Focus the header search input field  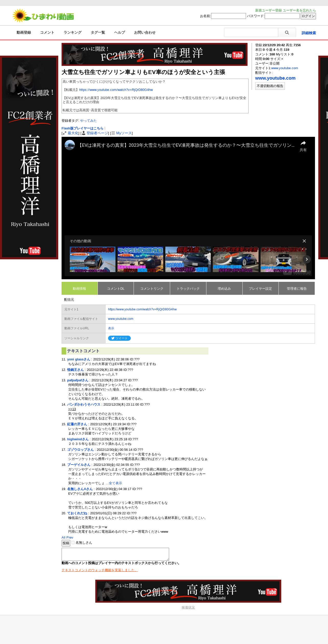251,33
